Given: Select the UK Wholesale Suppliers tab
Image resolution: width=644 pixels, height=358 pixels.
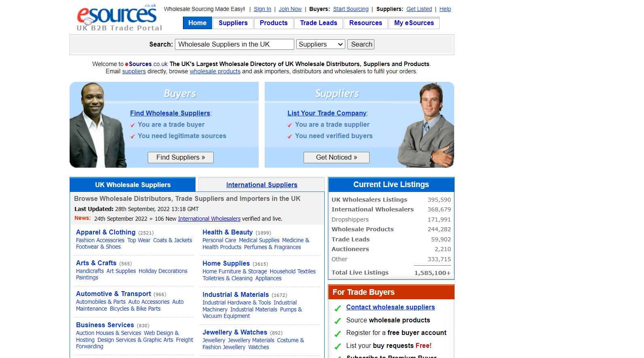Looking at the screenshot, I should click(133, 185).
